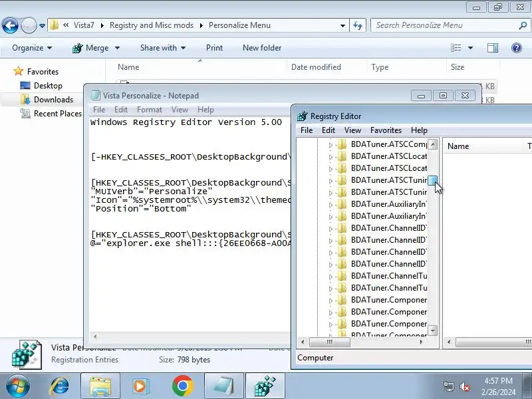Select first BDATuner.ChannelTu key
The height and width of the screenshot is (399, 532).
[389, 276]
